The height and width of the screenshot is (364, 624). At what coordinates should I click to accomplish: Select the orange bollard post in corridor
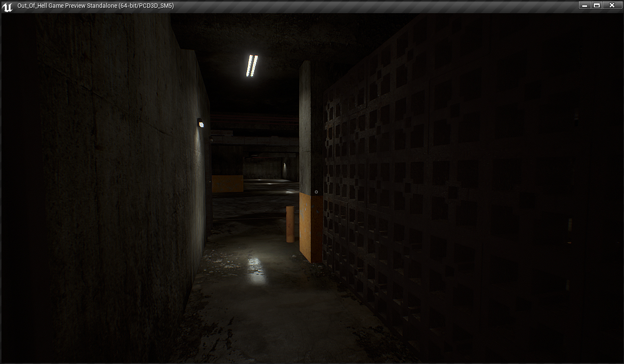tap(290, 224)
